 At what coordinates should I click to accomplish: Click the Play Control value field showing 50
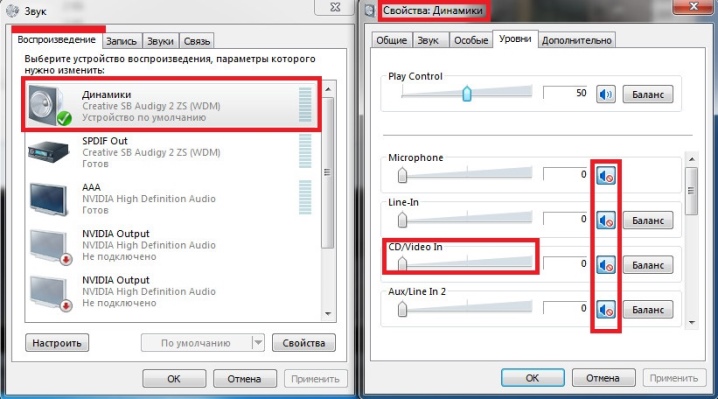(x=566, y=93)
